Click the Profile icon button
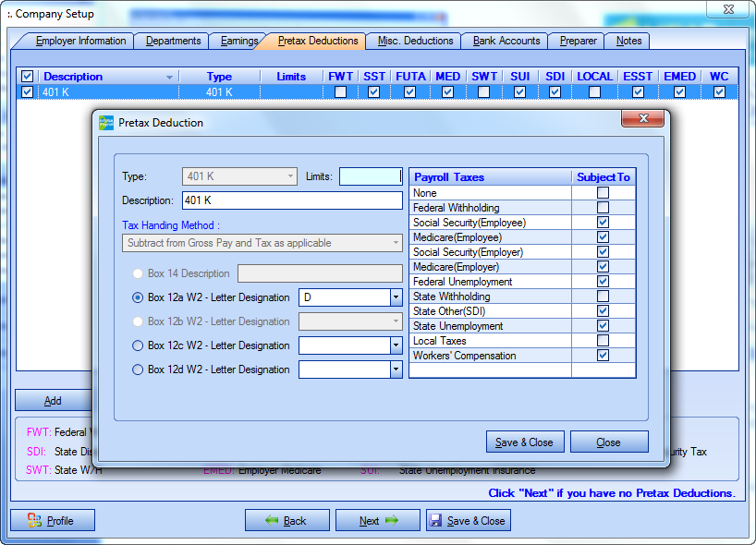The height and width of the screenshot is (545, 756). 52,520
